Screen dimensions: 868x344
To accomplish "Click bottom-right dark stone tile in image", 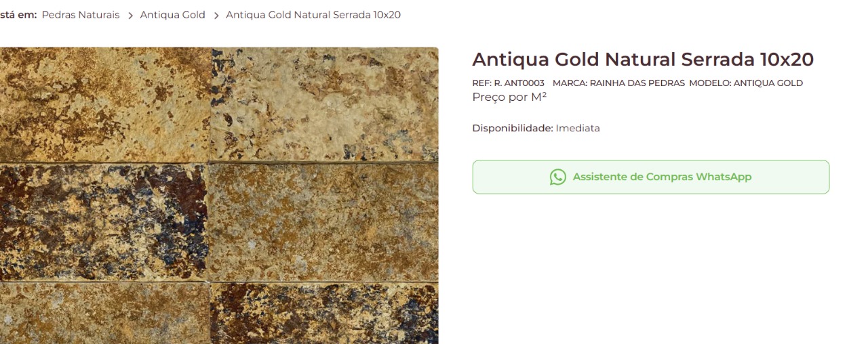I will (x=325, y=314).
